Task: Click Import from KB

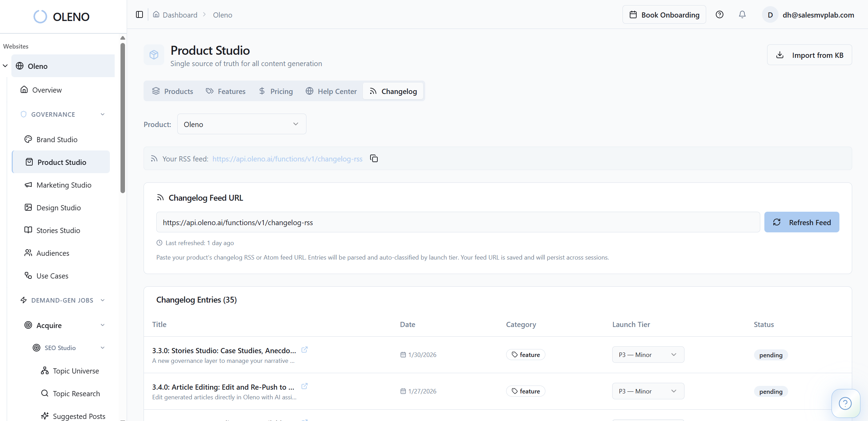Action: [x=809, y=55]
